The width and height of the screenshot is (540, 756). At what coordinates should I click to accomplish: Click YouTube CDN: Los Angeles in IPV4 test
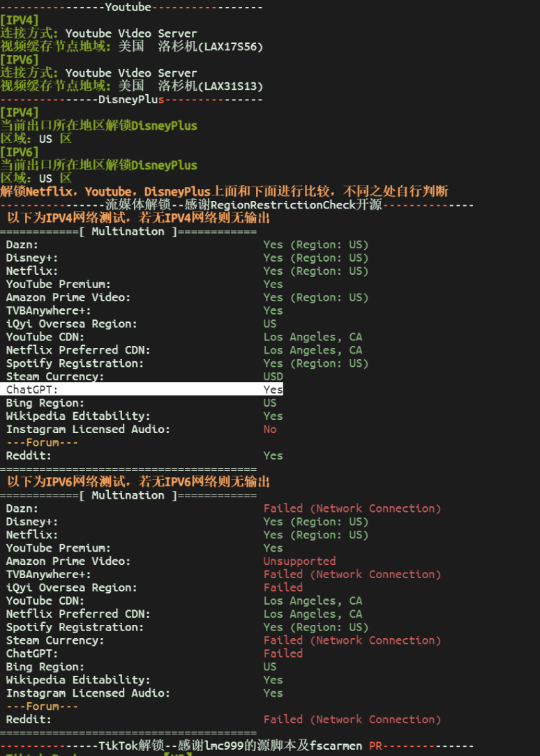184,337
